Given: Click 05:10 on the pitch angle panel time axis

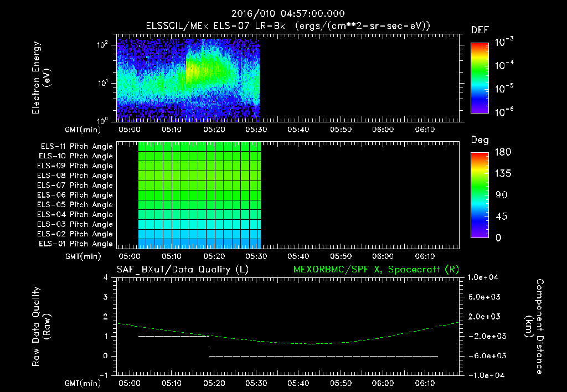Looking at the screenshot, I should tap(172, 256).
